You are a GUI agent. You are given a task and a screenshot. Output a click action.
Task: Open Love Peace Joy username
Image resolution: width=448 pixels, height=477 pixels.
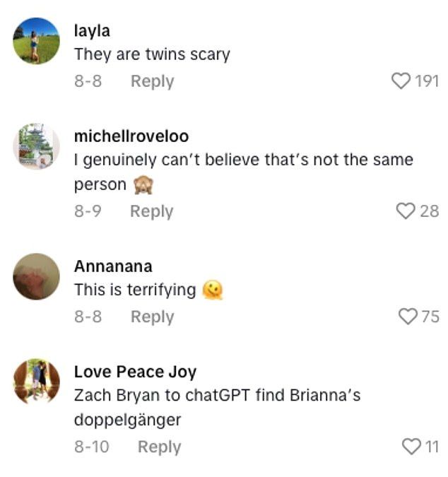tap(135, 372)
